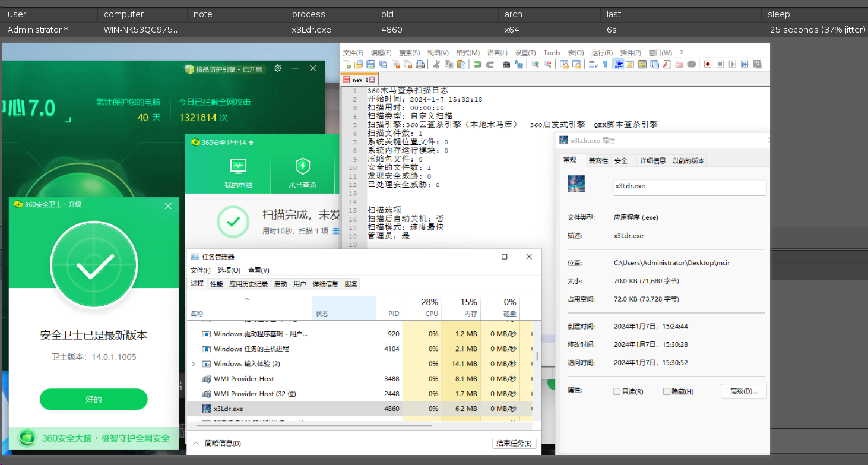868x465 pixels.
Task: Click the Print icon in Notepad++ toolbar
Action: click(420, 64)
